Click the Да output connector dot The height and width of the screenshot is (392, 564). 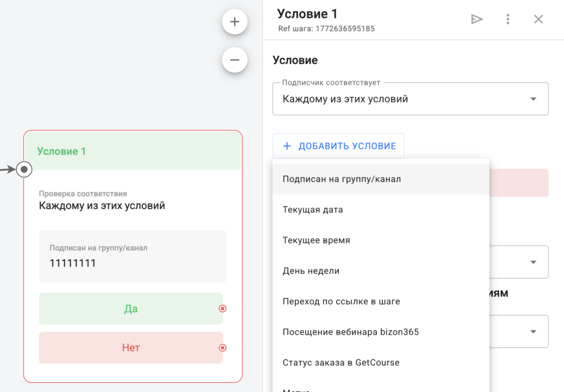point(223,309)
